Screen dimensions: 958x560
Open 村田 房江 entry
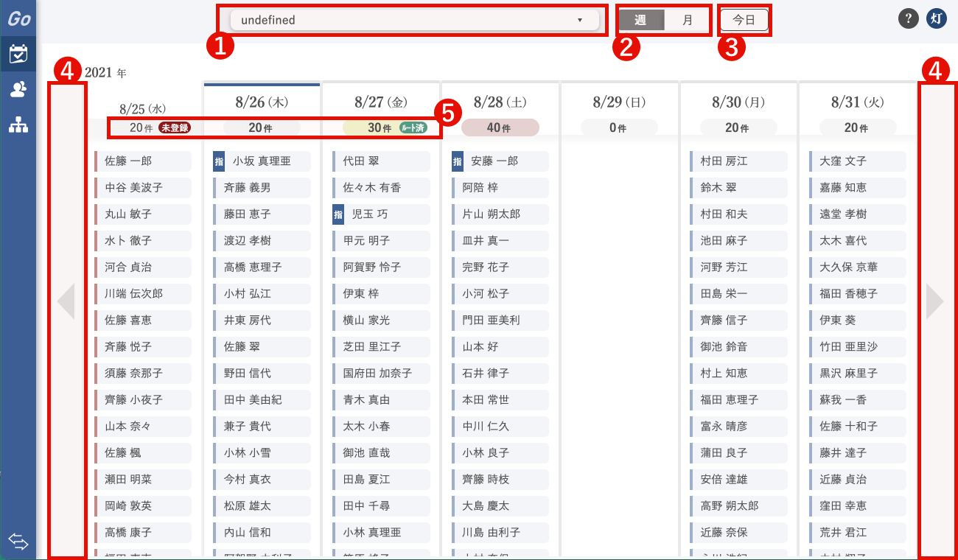click(738, 161)
